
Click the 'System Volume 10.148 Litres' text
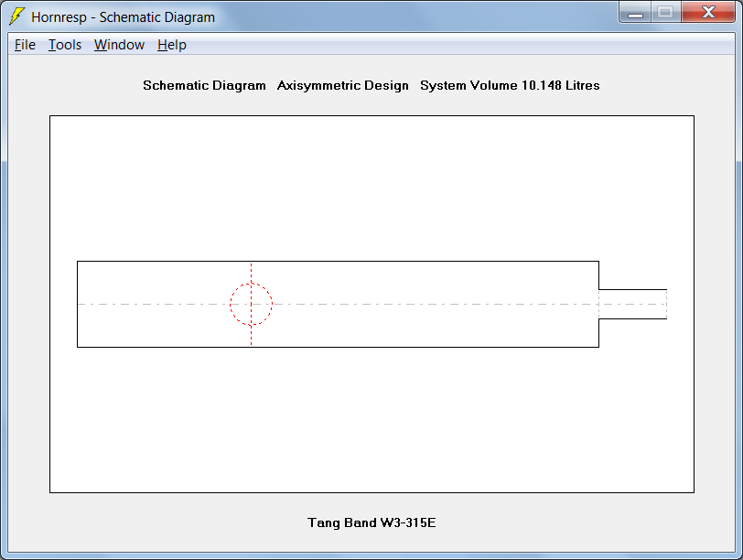(x=510, y=85)
